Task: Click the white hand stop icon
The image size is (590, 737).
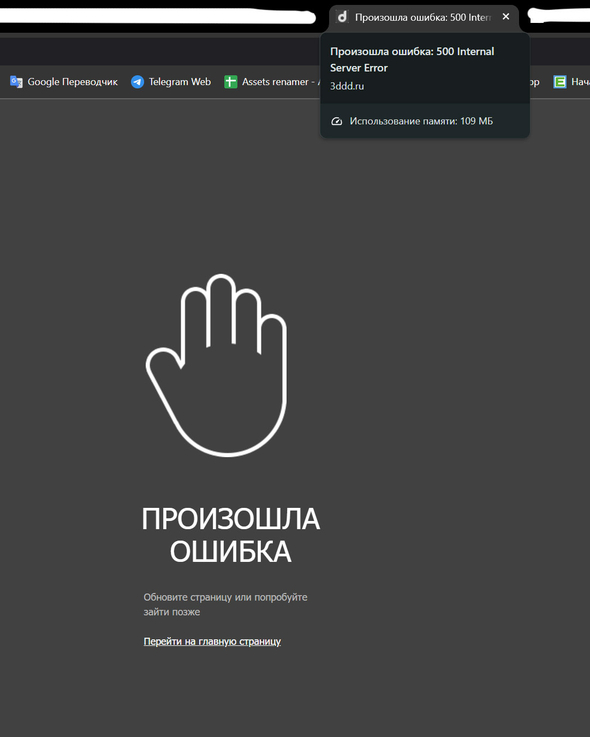Action: pos(216,365)
